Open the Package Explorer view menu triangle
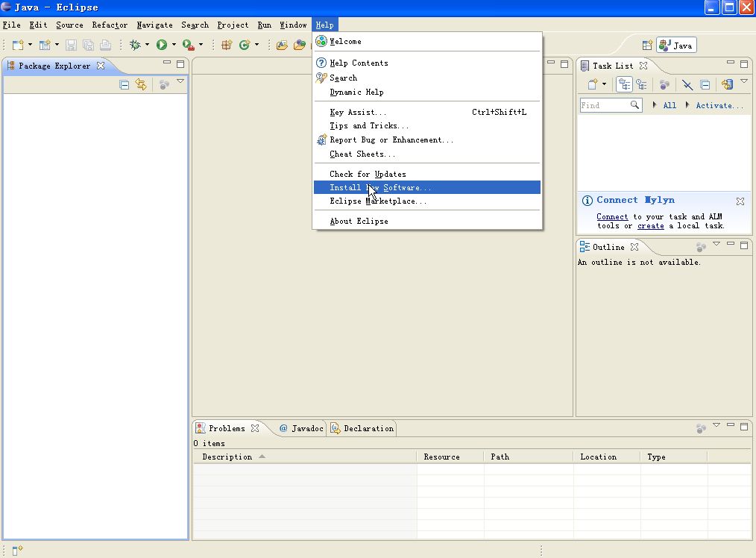 [x=180, y=81]
